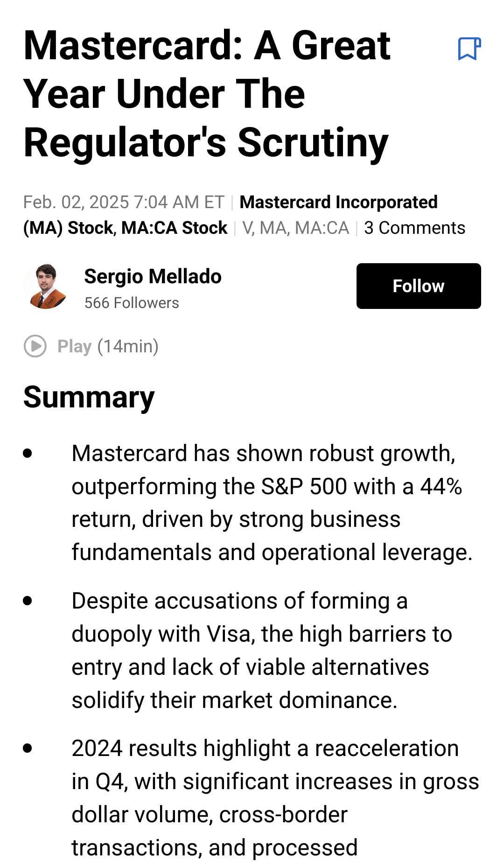Tap the Play (14min) label
504x868 pixels.
click(107, 347)
